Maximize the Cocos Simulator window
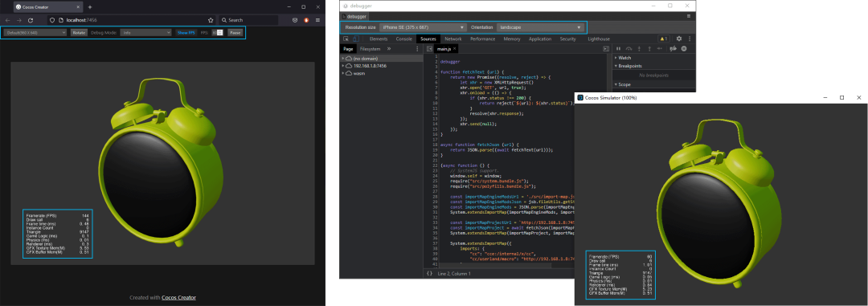 pos(842,97)
